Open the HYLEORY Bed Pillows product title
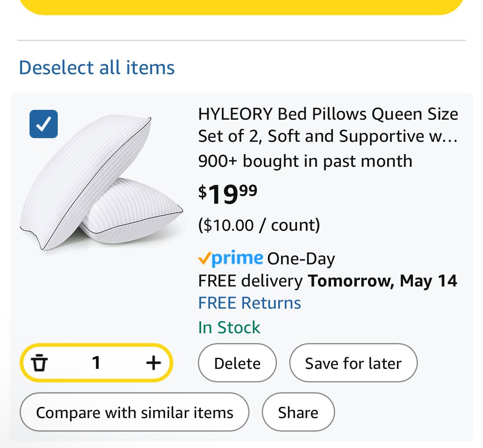This screenshot has width=483, height=448. [x=328, y=125]
